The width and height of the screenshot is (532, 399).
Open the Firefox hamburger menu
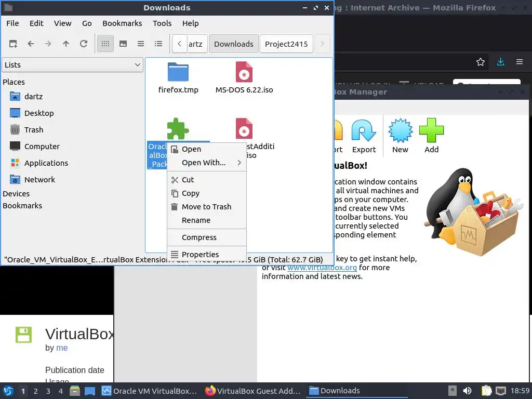[x=520, y=62]
